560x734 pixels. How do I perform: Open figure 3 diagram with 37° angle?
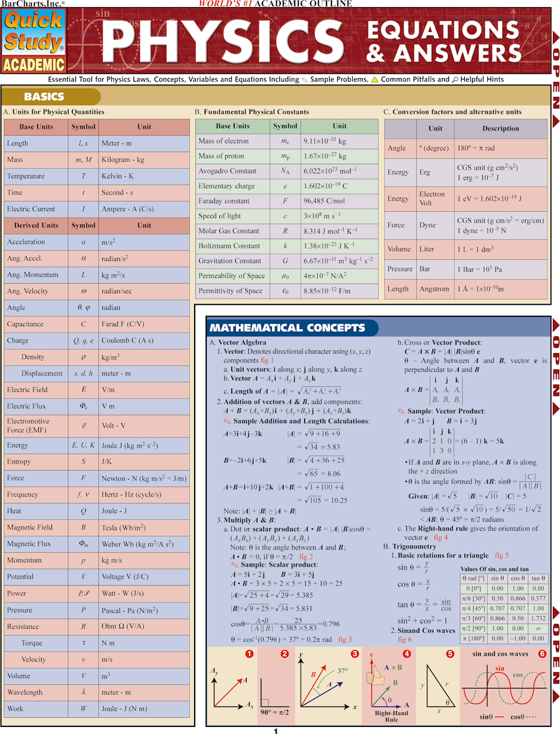[x=328, y=687]
